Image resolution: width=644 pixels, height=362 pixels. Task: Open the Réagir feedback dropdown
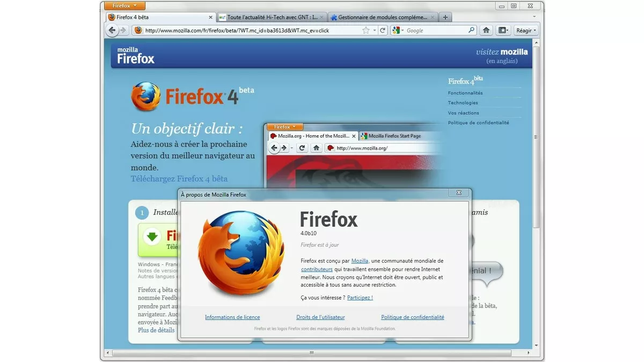tap(526, 31)
